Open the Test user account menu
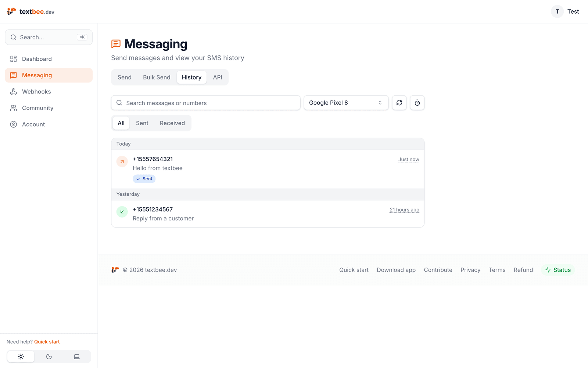 (565, 11)
